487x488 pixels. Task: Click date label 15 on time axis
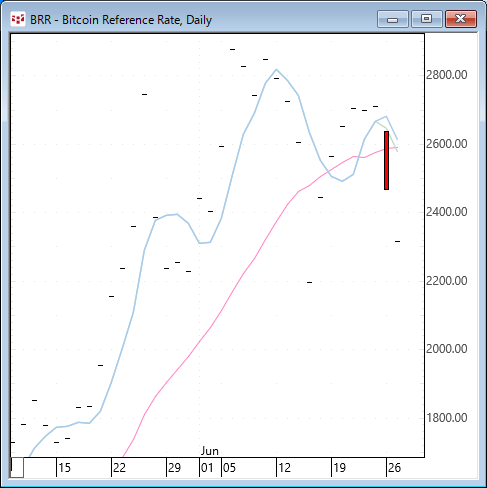point(65,468)
